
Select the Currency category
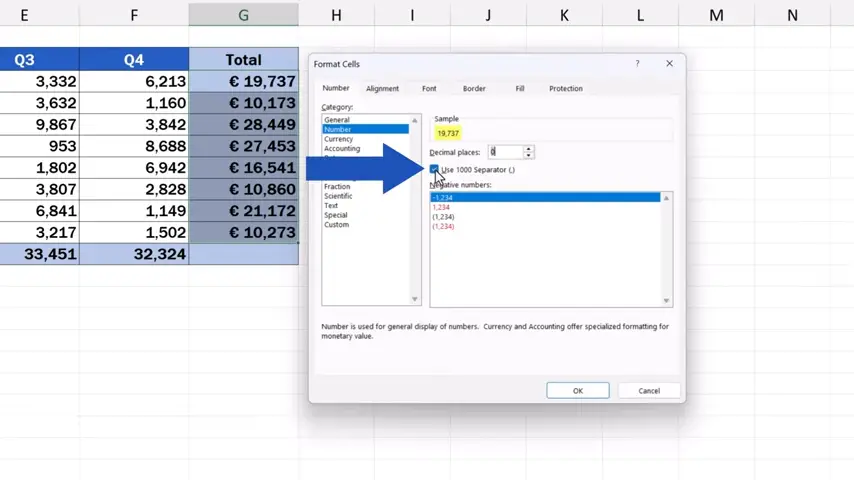click(339, 139)
